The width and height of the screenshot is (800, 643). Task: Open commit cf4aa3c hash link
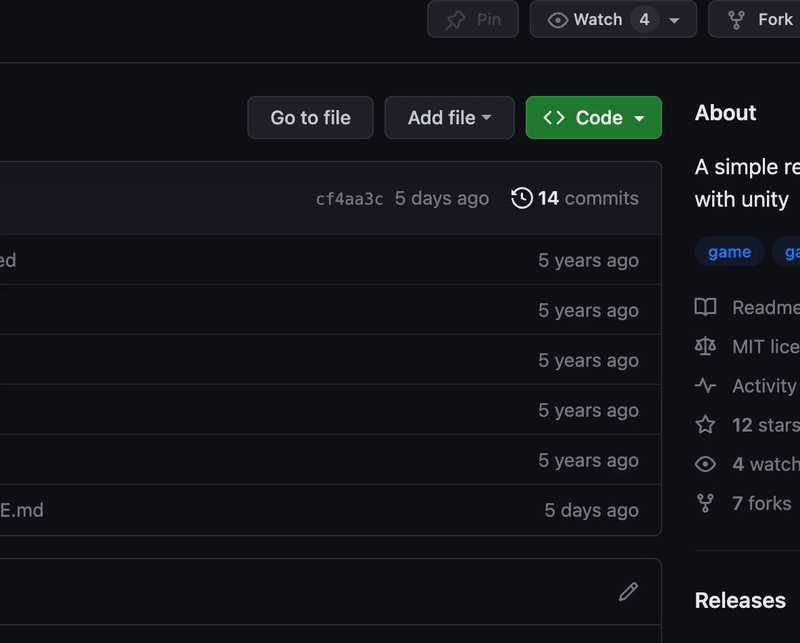click(349, 199)
